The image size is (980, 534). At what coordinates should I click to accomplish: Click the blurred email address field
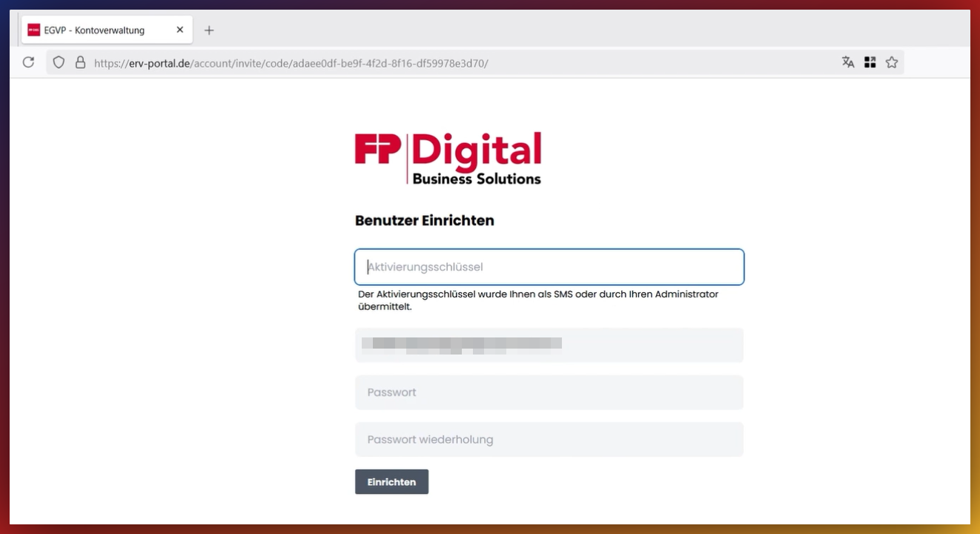[549, 345]
